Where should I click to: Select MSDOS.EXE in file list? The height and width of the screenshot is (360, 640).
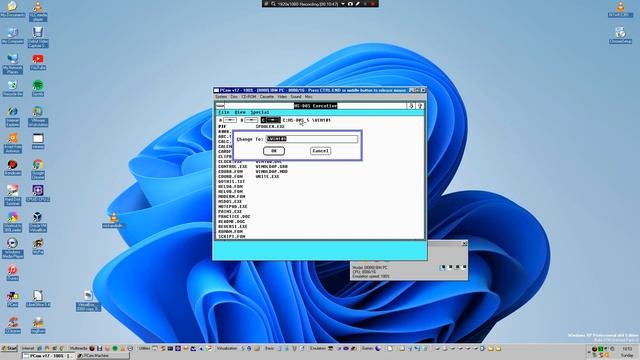[230, 202]
